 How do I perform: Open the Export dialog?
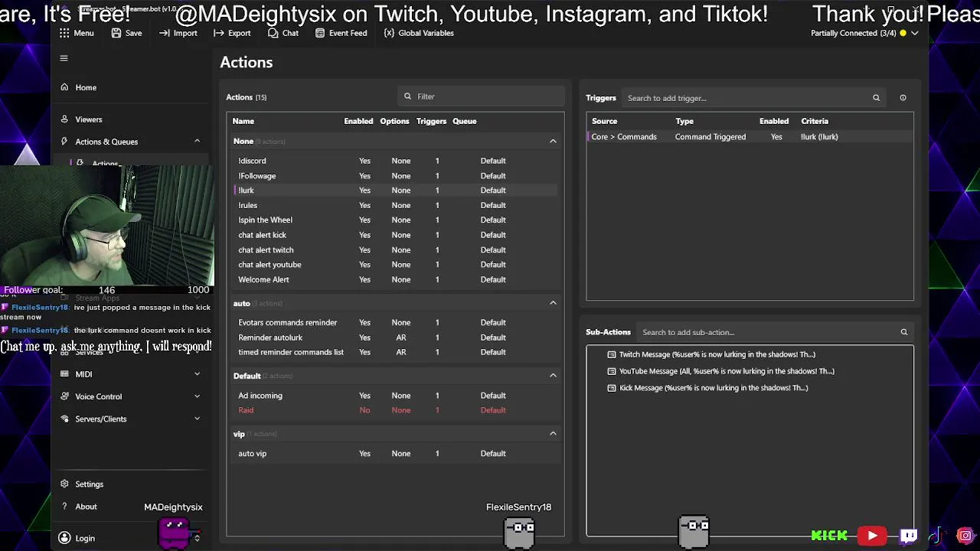233,33
